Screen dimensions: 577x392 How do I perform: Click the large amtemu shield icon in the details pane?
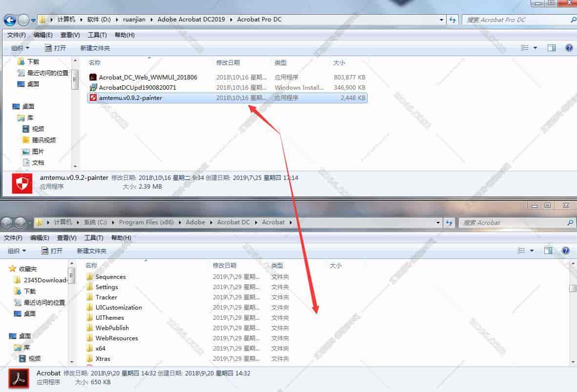tap(22, 183)
